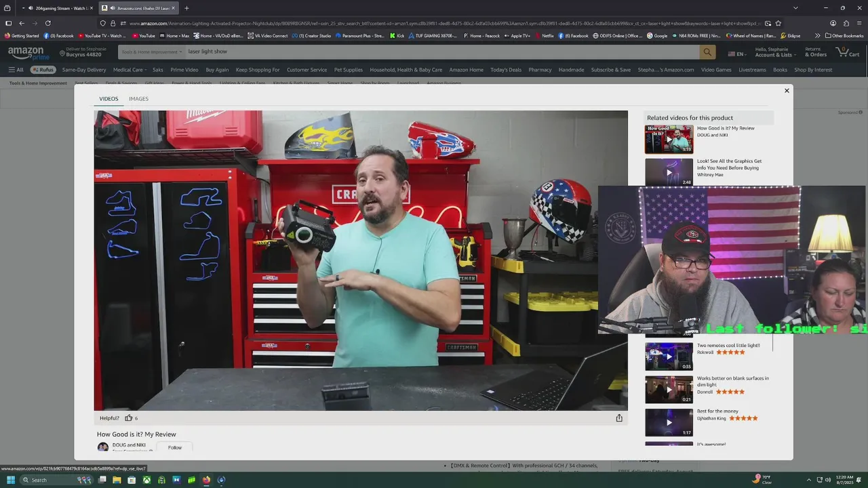Open the Tools & Home Improvement subnav link
The image size is (868, 488).
coord(38,83)
